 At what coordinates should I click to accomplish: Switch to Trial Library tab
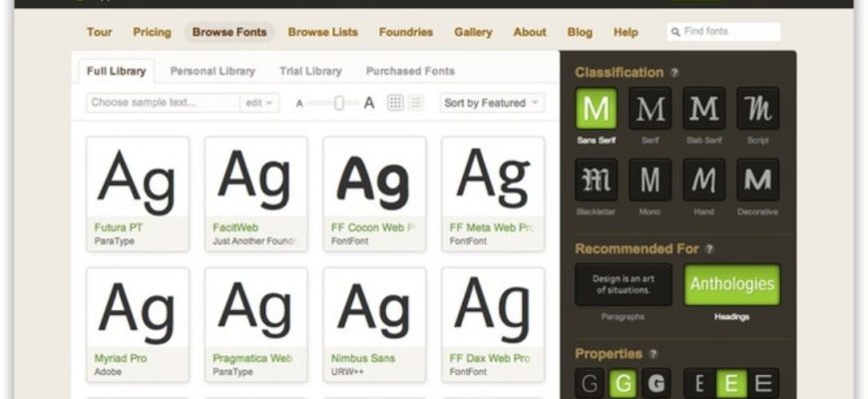pos(310,72)
